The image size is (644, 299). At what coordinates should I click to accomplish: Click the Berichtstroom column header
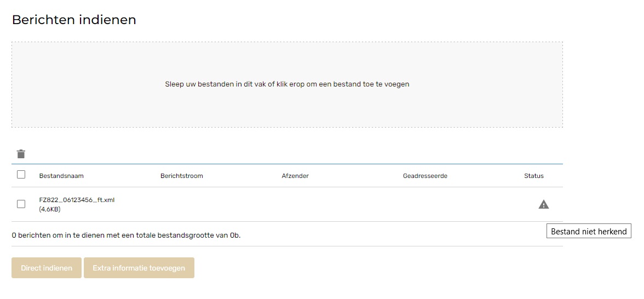[x=182, y=176]
